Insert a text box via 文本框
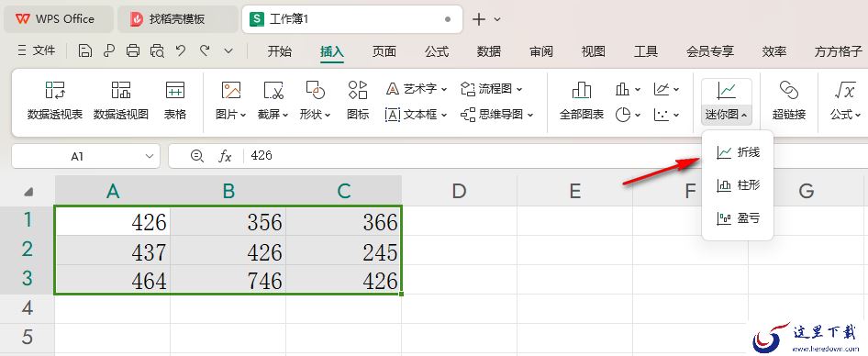Screen dimensions: 868x356 pyautogui.click(x=416, y=115)
